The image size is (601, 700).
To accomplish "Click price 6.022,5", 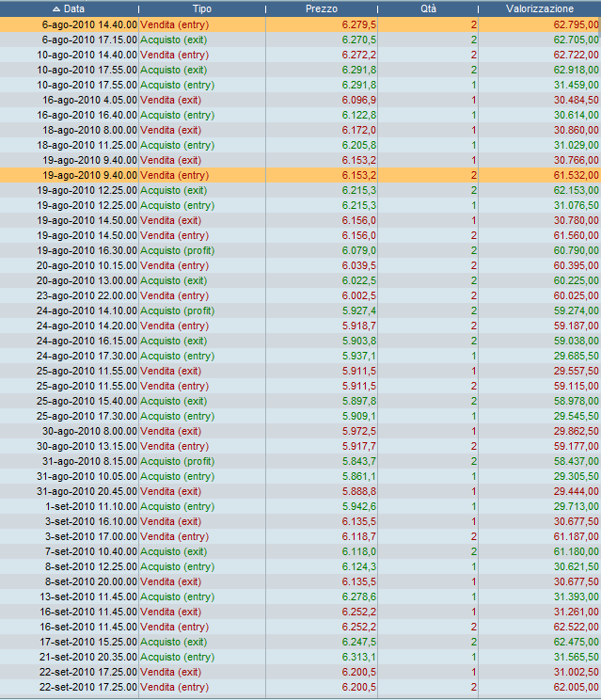I will 359,280.
